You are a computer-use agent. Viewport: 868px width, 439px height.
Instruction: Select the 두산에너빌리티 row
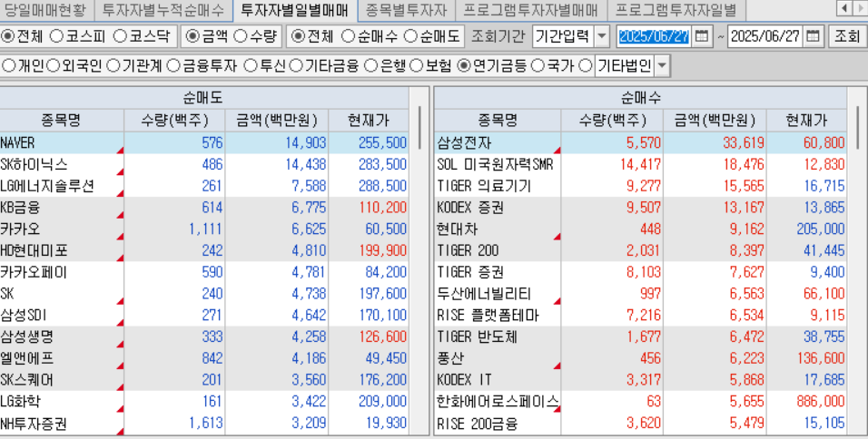click(x=640, y=294)
